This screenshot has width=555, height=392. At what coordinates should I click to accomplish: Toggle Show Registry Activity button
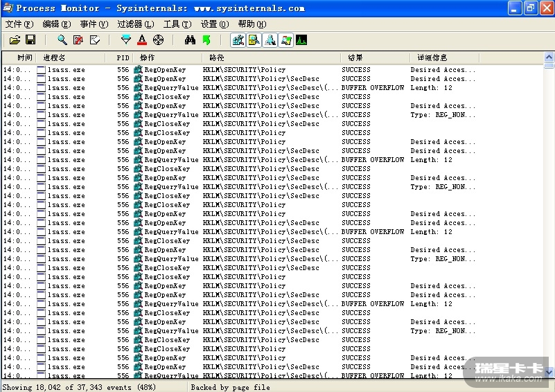(238, 40)
